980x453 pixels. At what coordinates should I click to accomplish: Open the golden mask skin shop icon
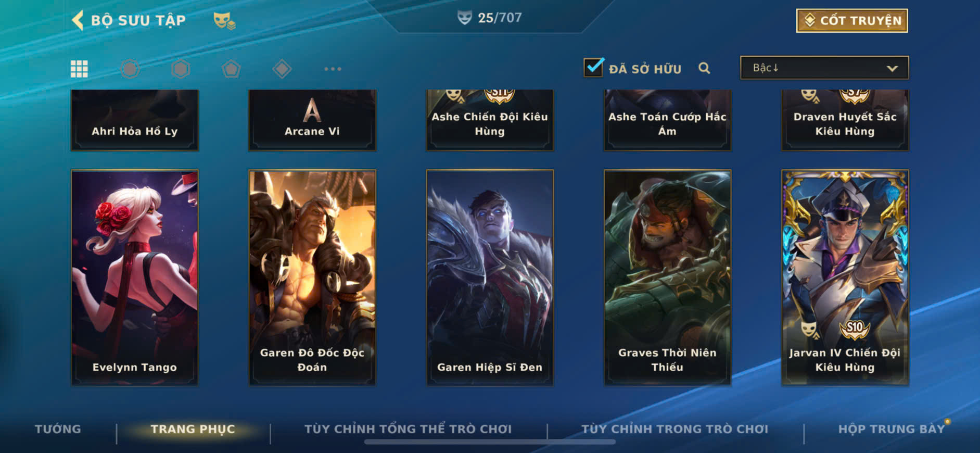(224, 21)
